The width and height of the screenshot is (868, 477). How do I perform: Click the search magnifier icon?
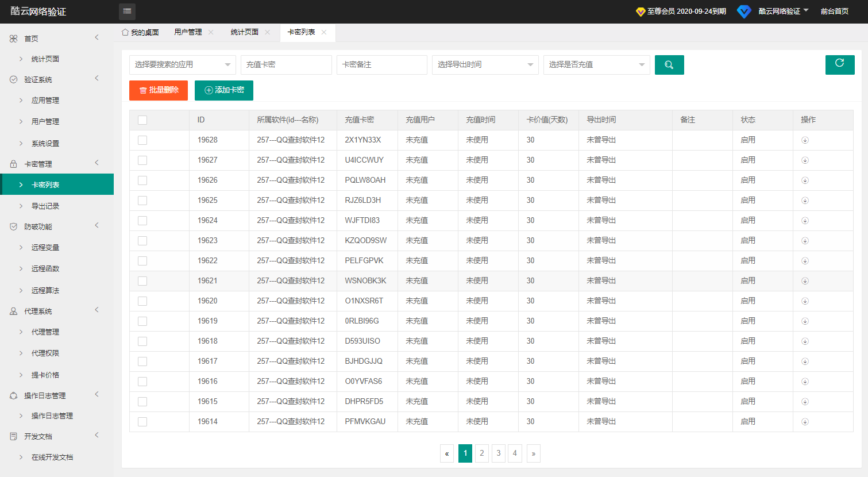tap(669, 64)
